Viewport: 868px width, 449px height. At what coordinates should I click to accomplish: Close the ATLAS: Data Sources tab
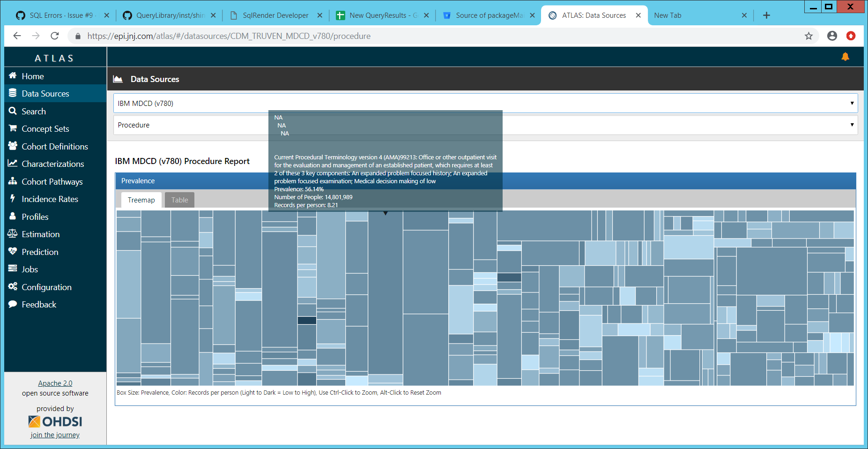[638, 15]
